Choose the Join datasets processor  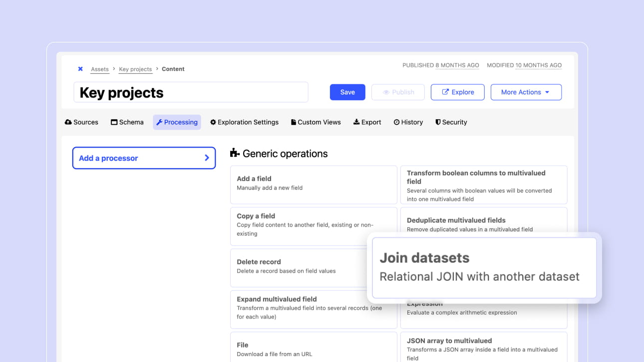click(484, 267)
